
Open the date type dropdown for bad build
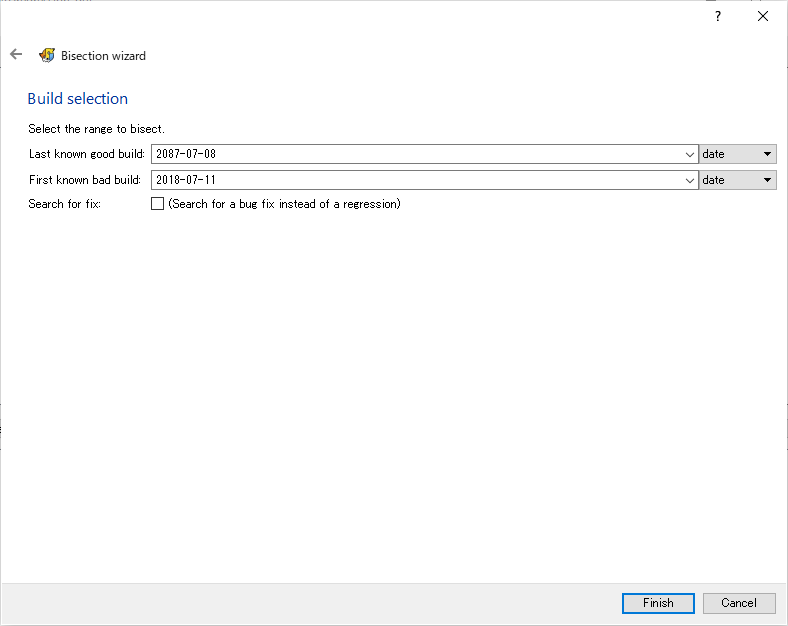(738, 180)
